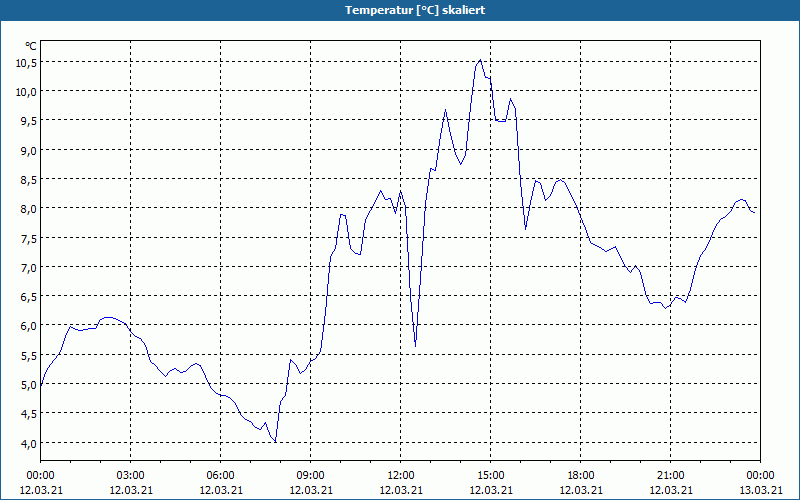Click the 7,5 axis value
The height and width of the screenshot is (500, 800).
point(28,238)
